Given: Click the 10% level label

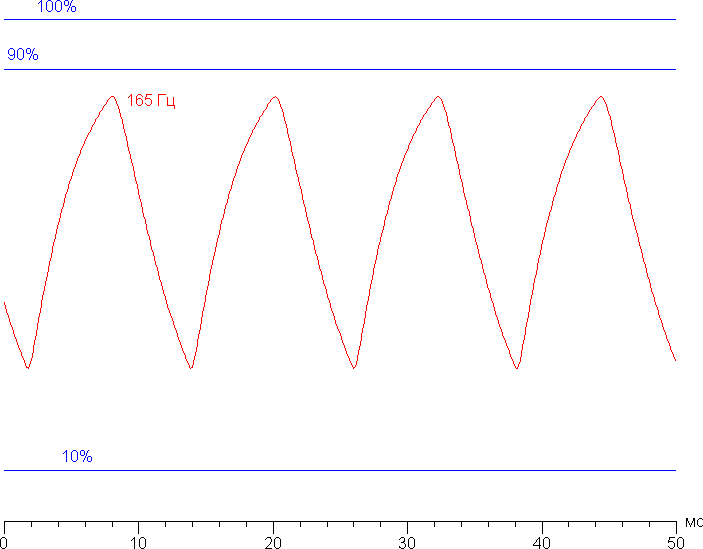Looking at the screenshot, I should 77,457.
